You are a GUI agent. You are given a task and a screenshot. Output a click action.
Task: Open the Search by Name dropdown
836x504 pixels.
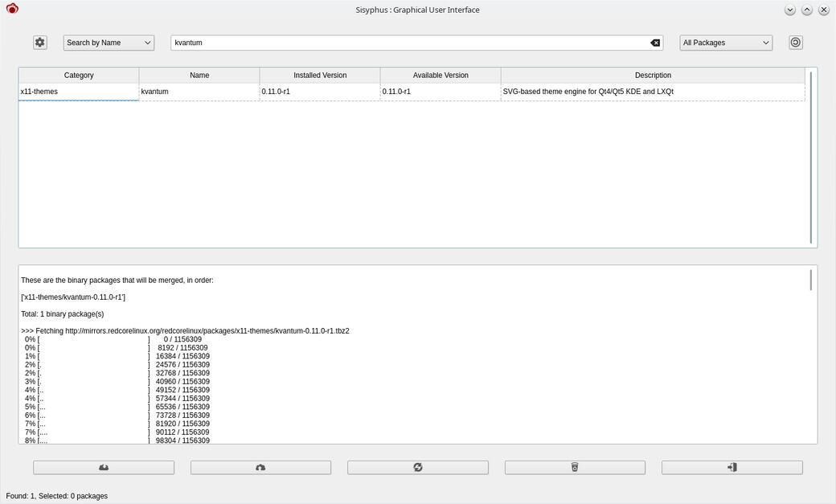(109, 43)
